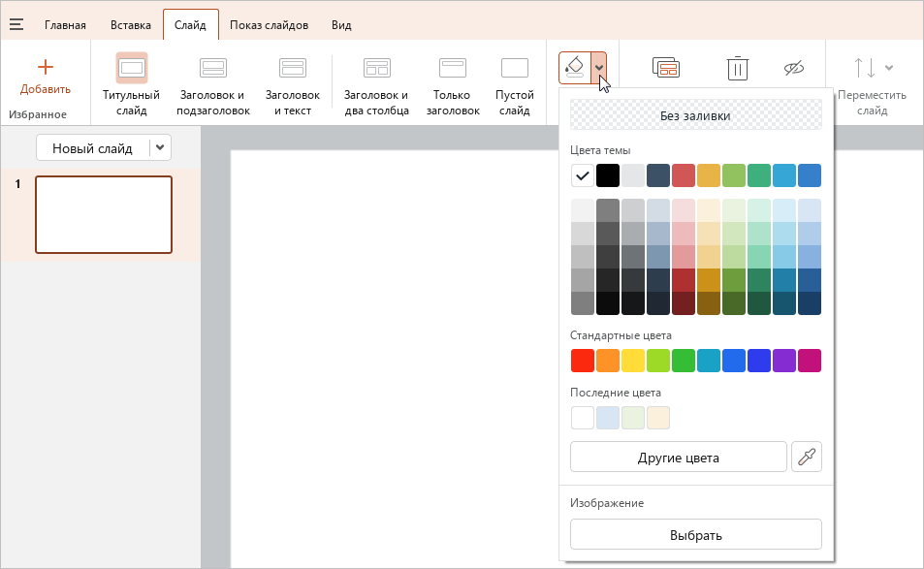Viewport: 924px width, 569px height.
Task: Expand the fill color dropdown arrow
Action: point(599,68)
